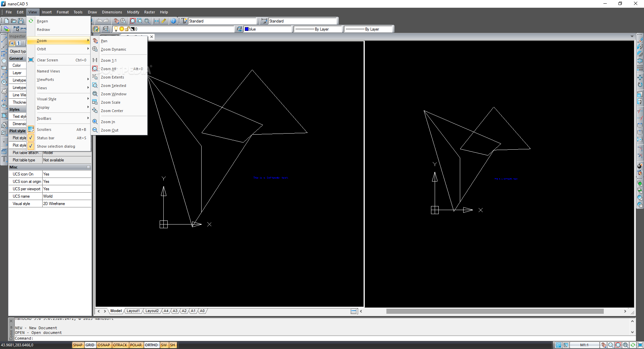The width and height of the screenshot is (644, 349).
Task: Toggle the POLAR mode button
Action: click(136, 345)
